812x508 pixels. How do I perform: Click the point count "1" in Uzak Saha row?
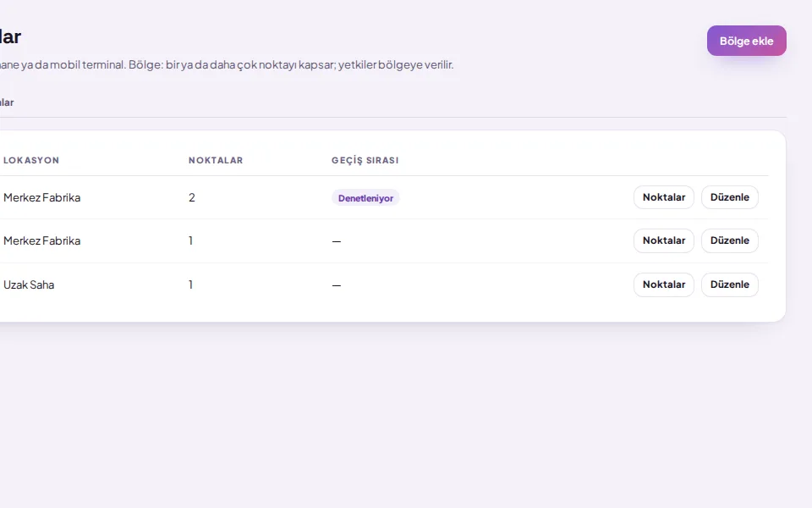tap(190, 284)
